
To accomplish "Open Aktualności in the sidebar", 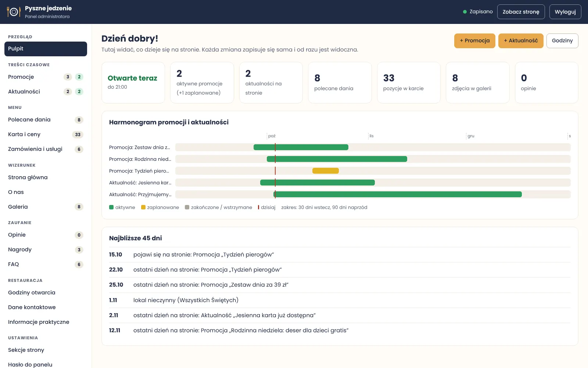I will point(46,92).
